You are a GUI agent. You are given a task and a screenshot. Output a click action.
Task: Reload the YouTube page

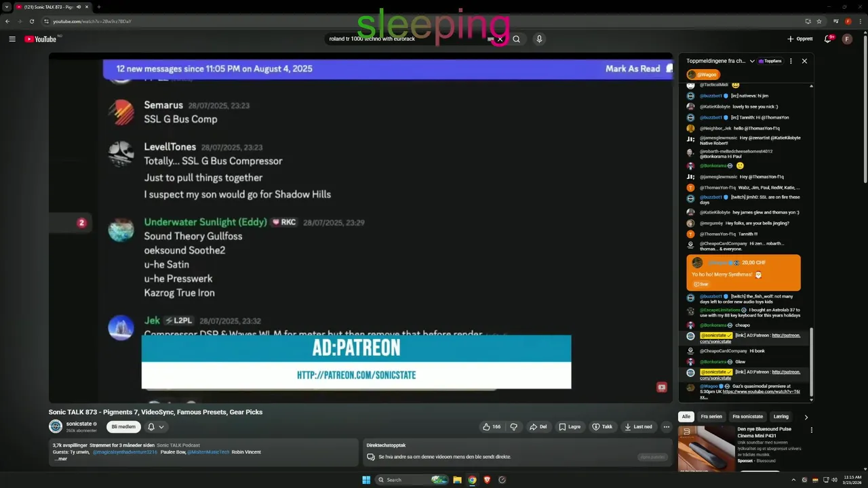(32, 21)
